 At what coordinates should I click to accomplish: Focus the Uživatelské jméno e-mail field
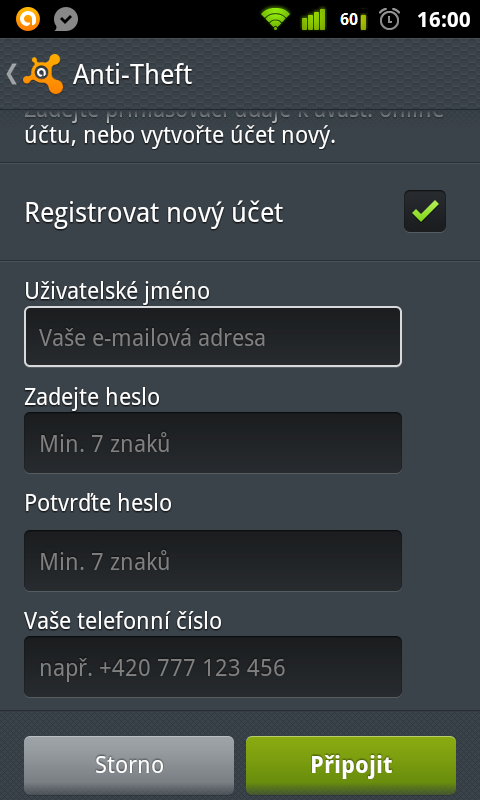pyautogui.click(x=213, y=337)
